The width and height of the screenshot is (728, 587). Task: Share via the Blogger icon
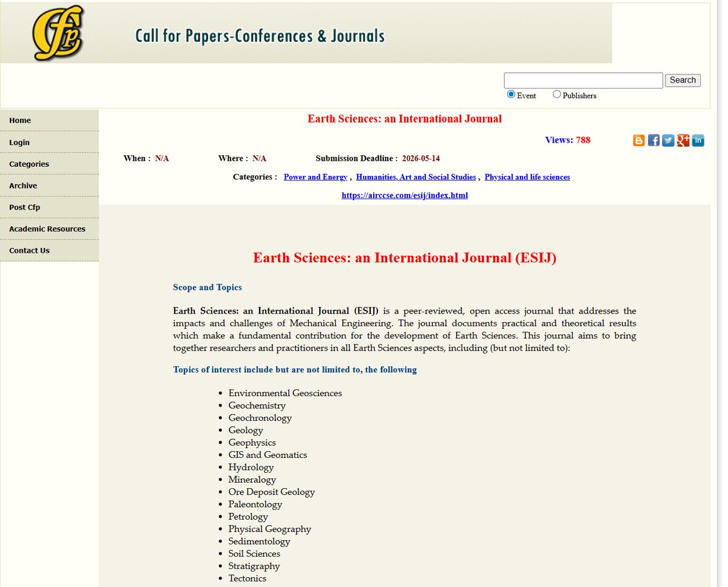point(639,141)
